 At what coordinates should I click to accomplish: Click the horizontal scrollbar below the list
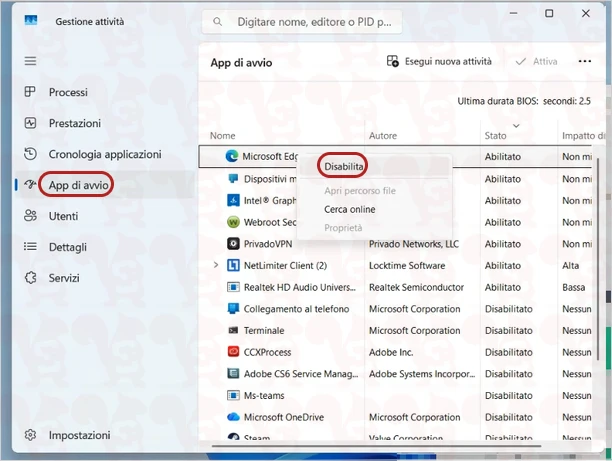pyautogui.click(x=377, y=445)
